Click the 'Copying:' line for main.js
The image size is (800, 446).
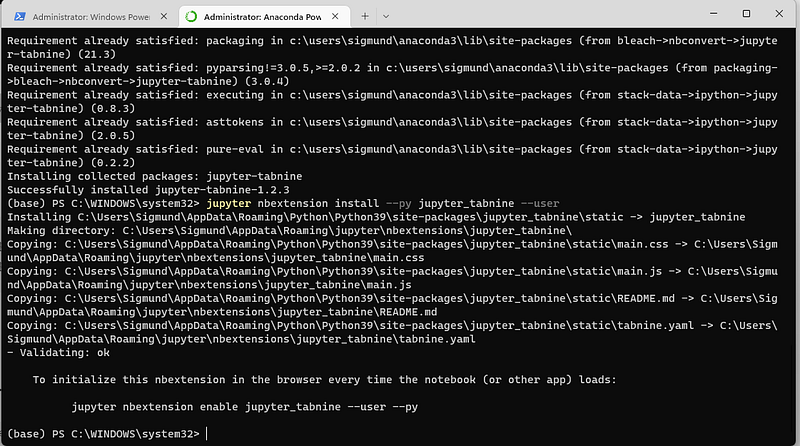click(392, 278)
